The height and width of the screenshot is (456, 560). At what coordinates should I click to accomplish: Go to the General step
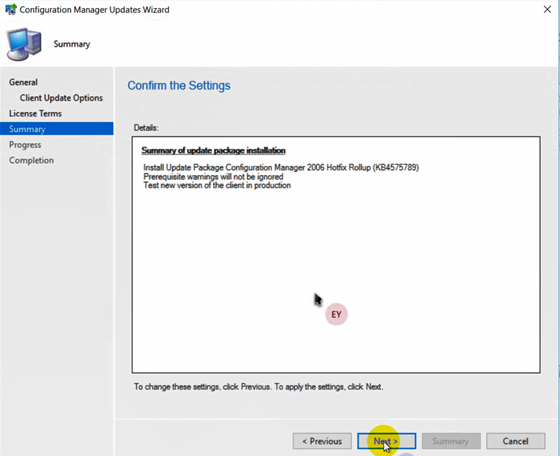(x=23, y=82)
